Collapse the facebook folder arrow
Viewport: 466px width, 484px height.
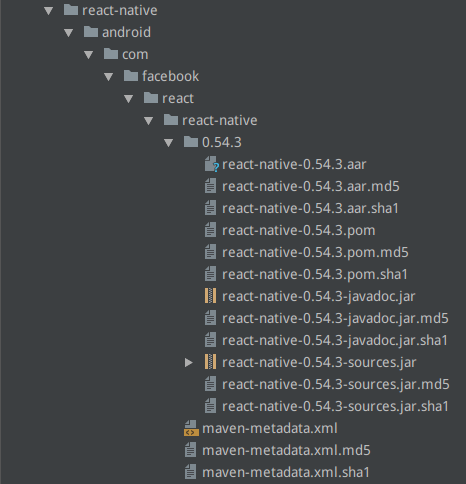click(x=109, y=77)
